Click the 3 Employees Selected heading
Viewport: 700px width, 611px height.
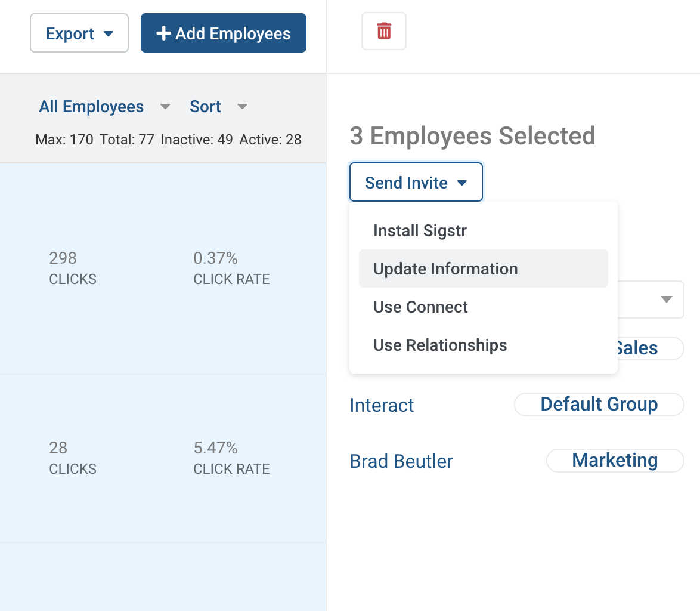(x=472, y=136)
